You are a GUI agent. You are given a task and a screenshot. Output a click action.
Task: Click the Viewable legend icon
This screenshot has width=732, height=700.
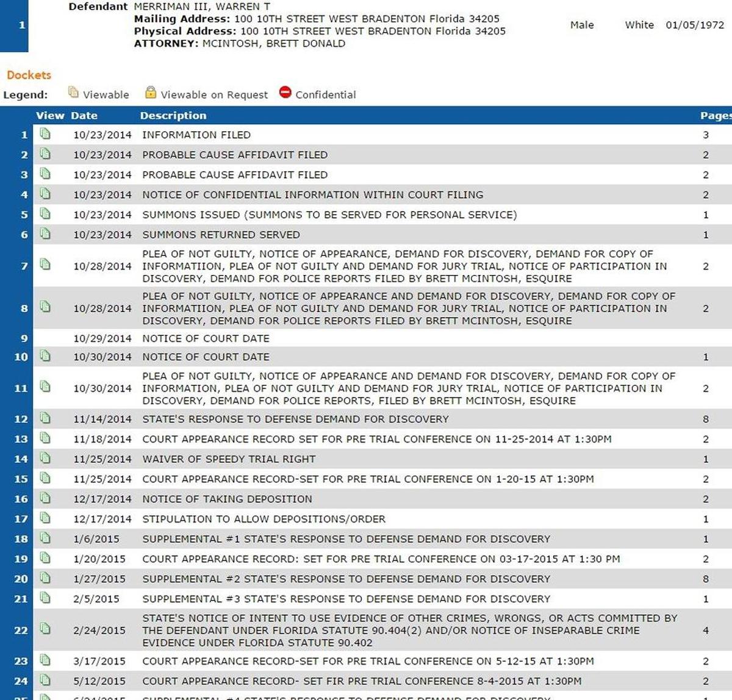pyautogui.click(x=74, y=92)
